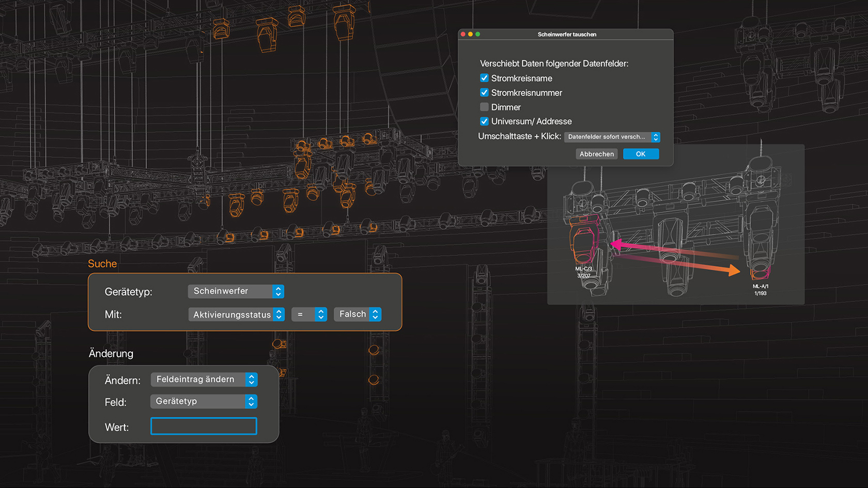Screen dimensions: 868x488
Task: Open the Aktivierungsstatus dropdown
Action: pyautogui.click(x=236, y=314)
